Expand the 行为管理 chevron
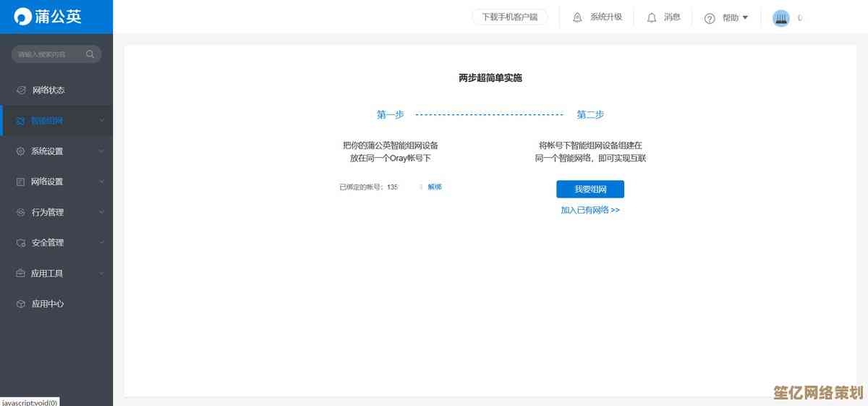 [x=101, y=212]
